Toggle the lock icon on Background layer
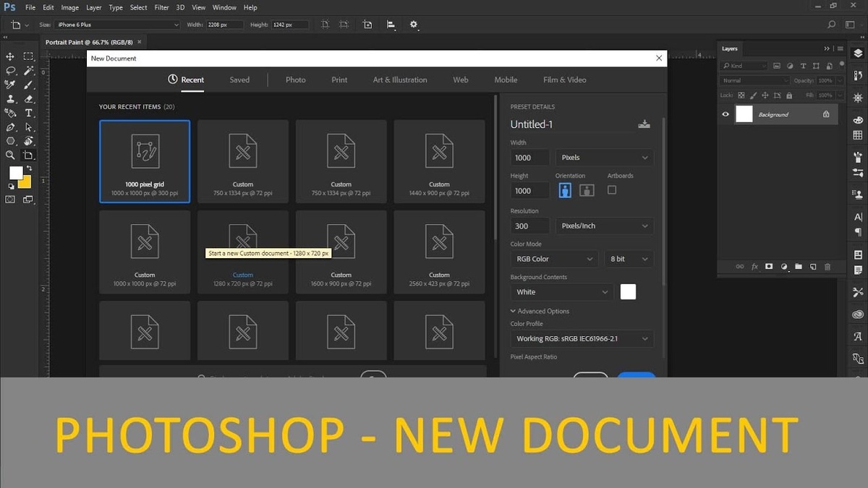 pyautogui.click(x=826, y=114)
